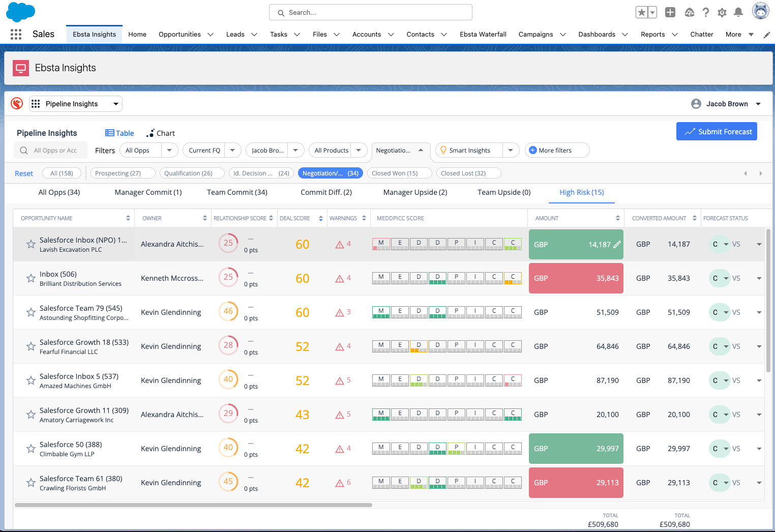Viewport: 775px width, 532px height.
Task: Click the global Search field
Action: tap(371, 12)
